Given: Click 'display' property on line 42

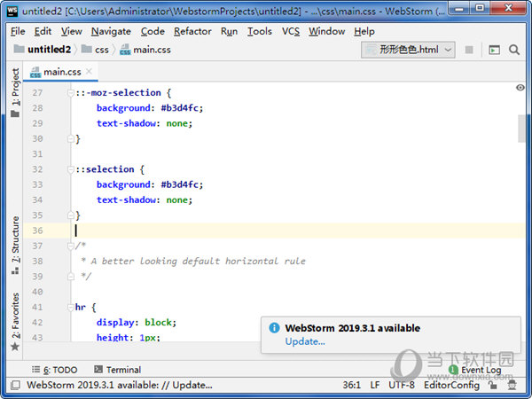Looking at the screenshot, I should (x=115, y=323).
